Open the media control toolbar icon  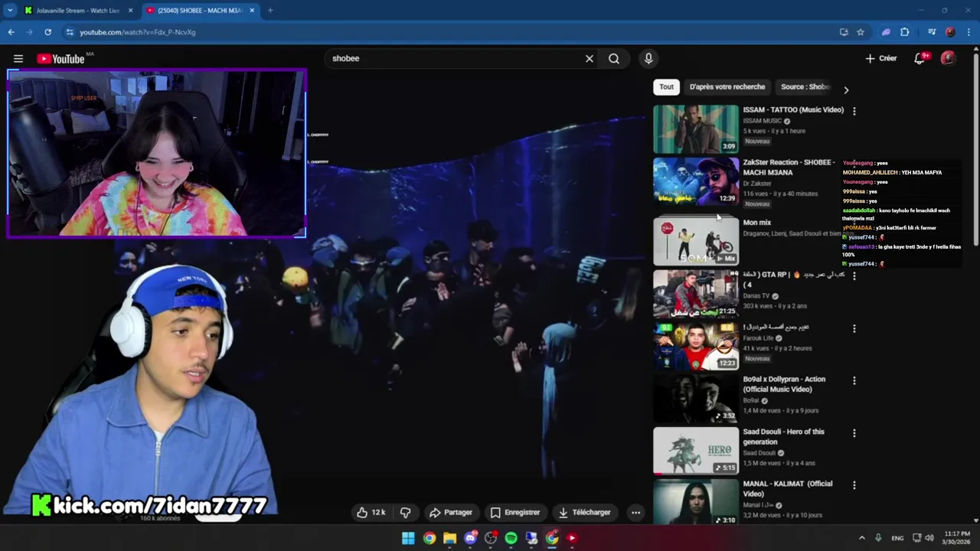[x=932, y=32]
